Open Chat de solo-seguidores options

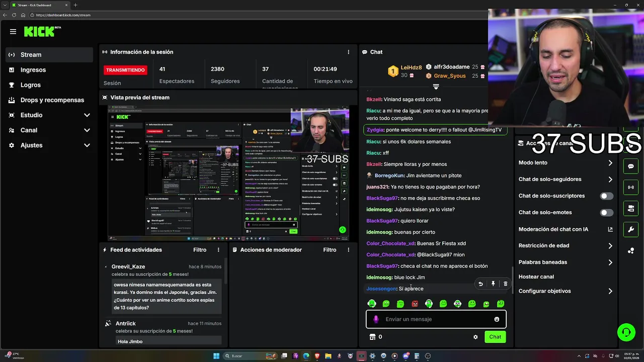point(566,179)
